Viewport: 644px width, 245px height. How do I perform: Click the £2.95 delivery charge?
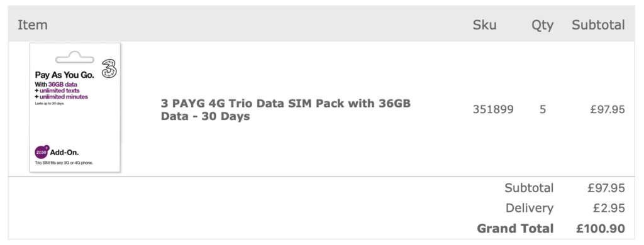[609, 208]
